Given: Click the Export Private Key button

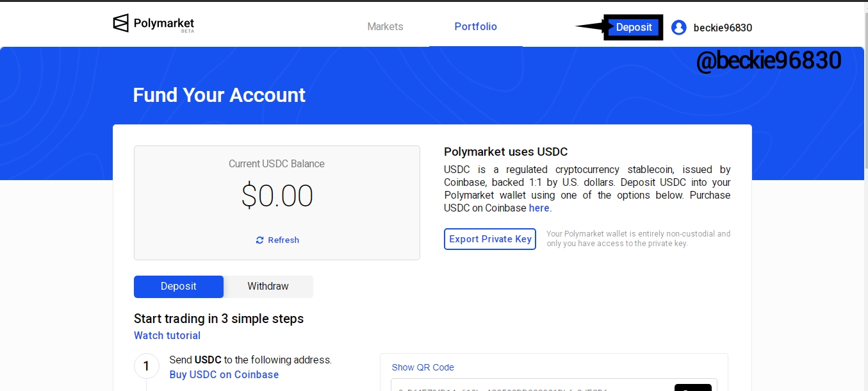Looking at the screenshot, I should click(x=490, y=239).
